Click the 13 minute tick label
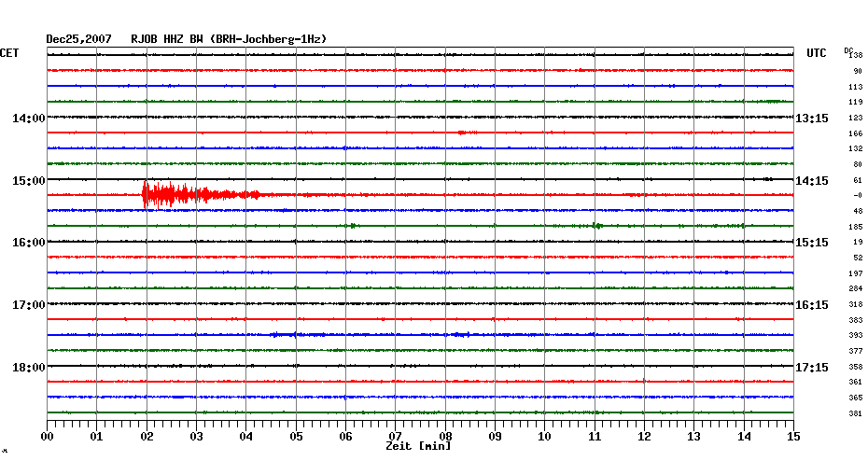 point(694,437)
